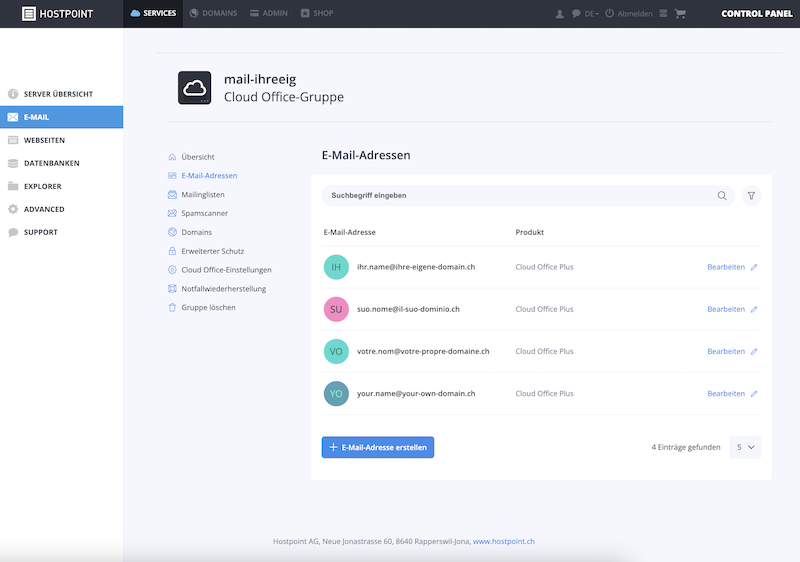The image size is (800, 562).
Task: Select your.name@your-own-domain.ch address
Action: 416,394
